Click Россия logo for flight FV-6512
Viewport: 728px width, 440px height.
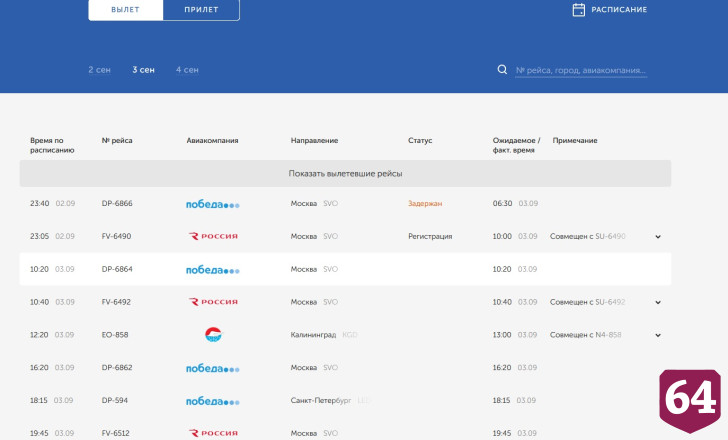pos(213,433)
